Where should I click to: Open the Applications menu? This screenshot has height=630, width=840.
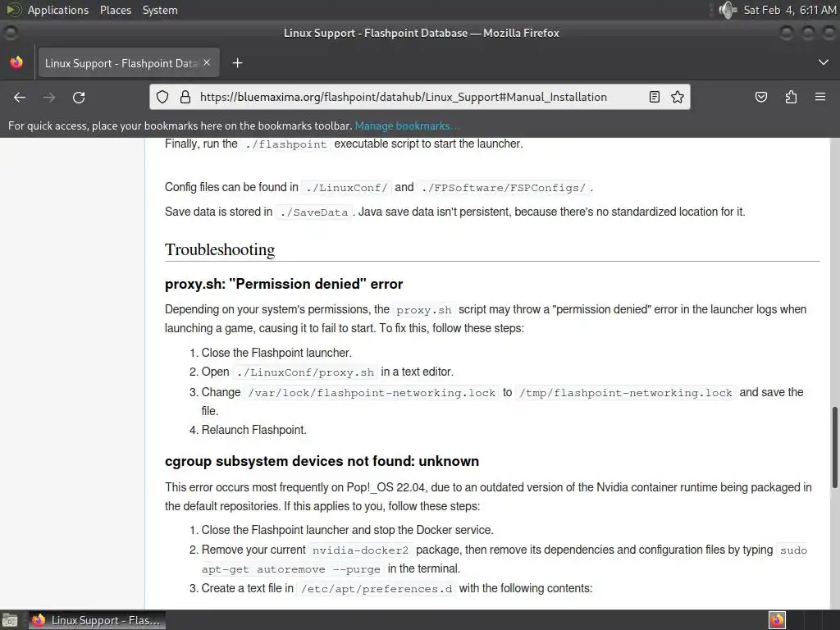click(x=58, y=10)
